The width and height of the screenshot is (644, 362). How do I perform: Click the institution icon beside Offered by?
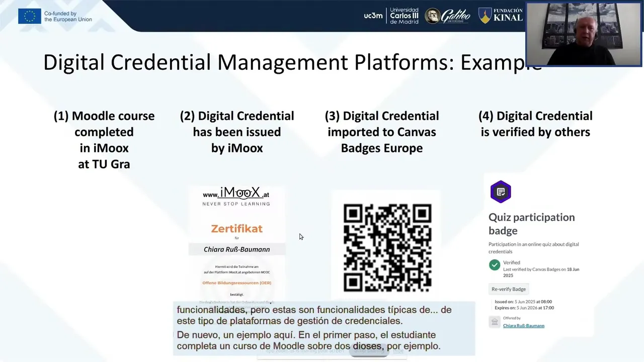click(495, 322)
